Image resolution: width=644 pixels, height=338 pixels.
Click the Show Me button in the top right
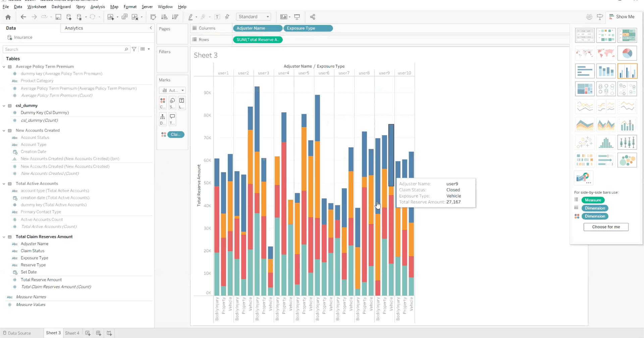623,16
